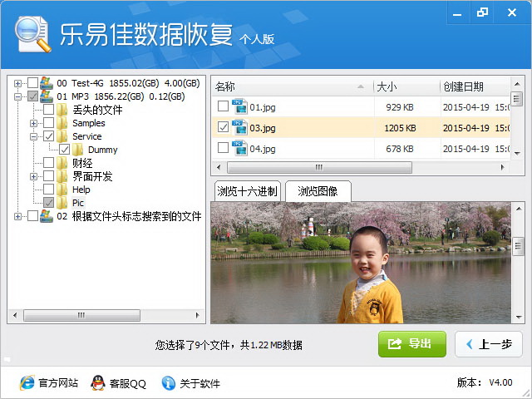Click the green 导出 export button
This screenshot has width=532, height=399.
[x=412, y=344]
